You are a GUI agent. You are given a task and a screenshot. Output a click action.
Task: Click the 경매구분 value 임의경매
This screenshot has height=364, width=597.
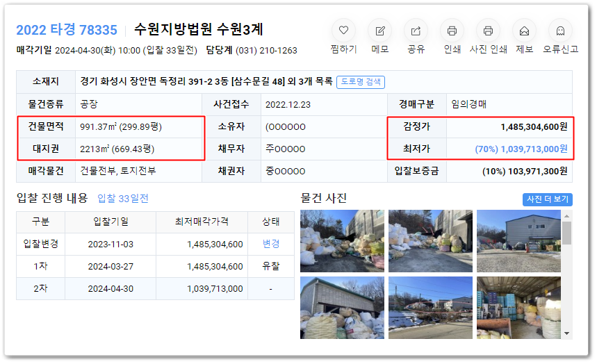pyautogui.click(x=468, y=104)
